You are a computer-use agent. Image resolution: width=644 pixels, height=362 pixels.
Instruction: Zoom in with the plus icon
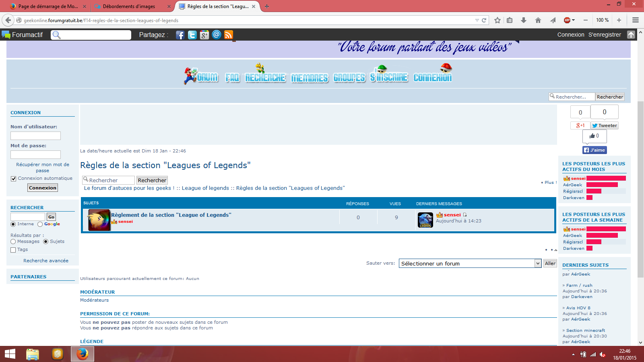point(619,20)
